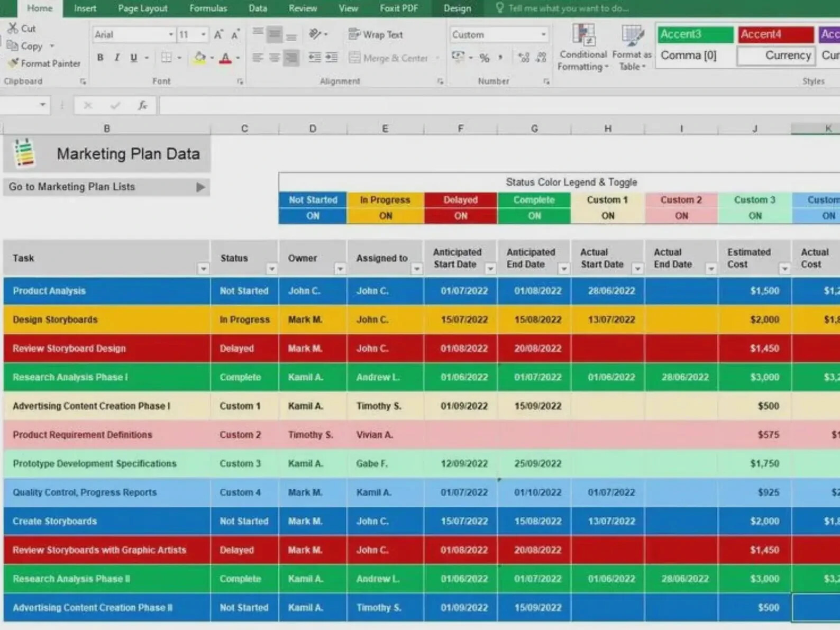
Task: Open the Task column filter dropdown
Action: [203, 269]
